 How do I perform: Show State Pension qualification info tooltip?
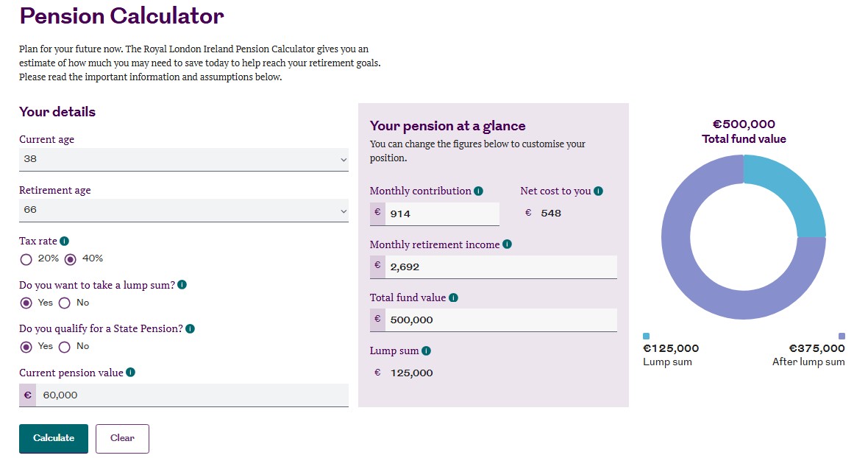pos(191,328)
